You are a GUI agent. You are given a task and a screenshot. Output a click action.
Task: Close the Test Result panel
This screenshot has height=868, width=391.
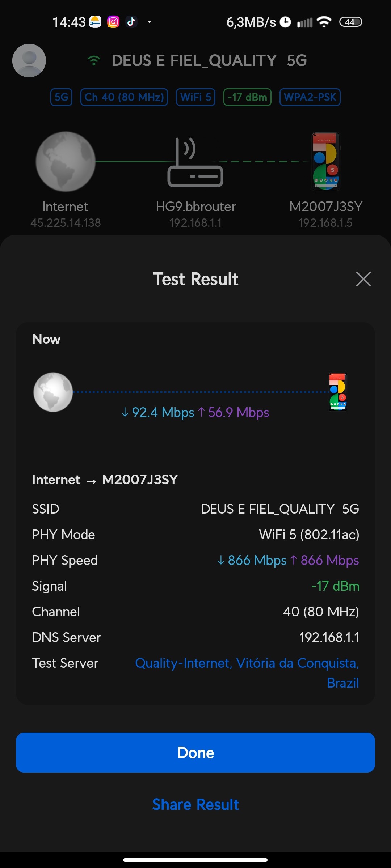pyautogui.click(x=363, y=279)
